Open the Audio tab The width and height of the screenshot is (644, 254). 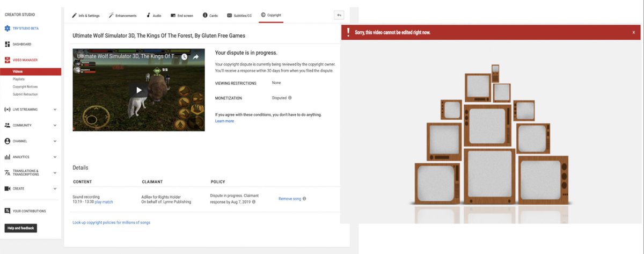pos(153,16)
